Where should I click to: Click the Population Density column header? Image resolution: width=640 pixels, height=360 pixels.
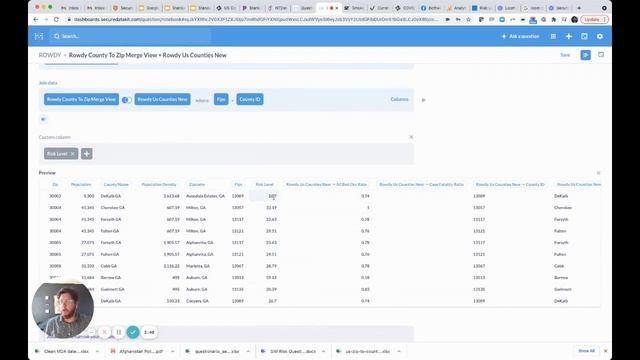[x=158, y=184]
